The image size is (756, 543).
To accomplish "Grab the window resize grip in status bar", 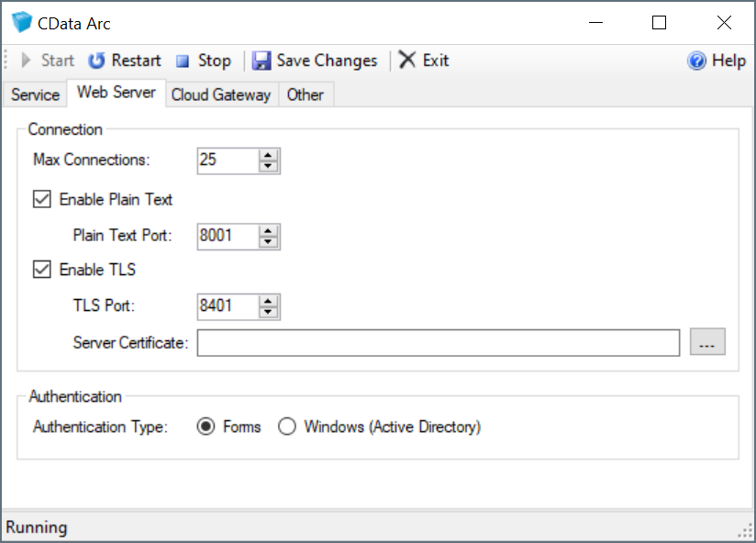I will (x=744, y=531).
